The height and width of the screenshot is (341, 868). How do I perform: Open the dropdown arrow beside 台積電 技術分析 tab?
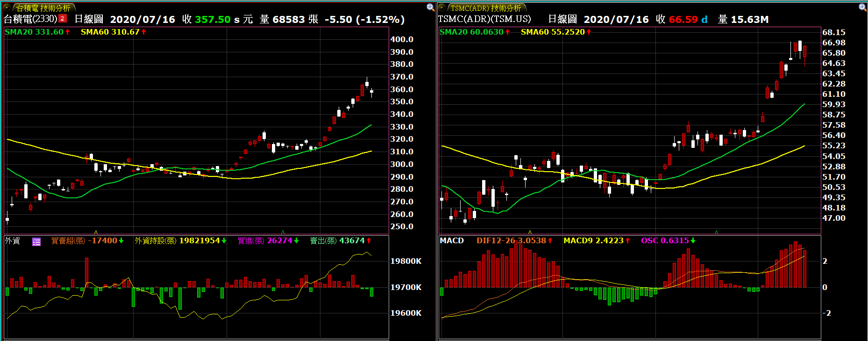coord(7,7)
